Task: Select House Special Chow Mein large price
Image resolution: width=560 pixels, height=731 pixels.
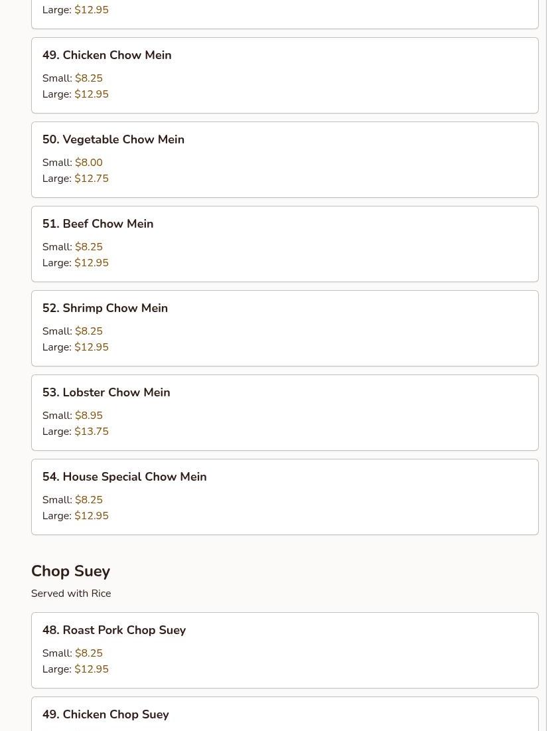Action: click(x=92, y=516)
